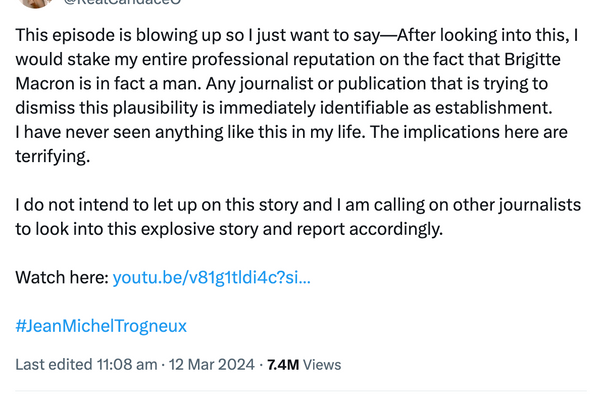Image resolution: width=600 pixels, height=400 pixels.
Task: Click the line "would stake my entire professional reputation"
Action: (288, 60)
